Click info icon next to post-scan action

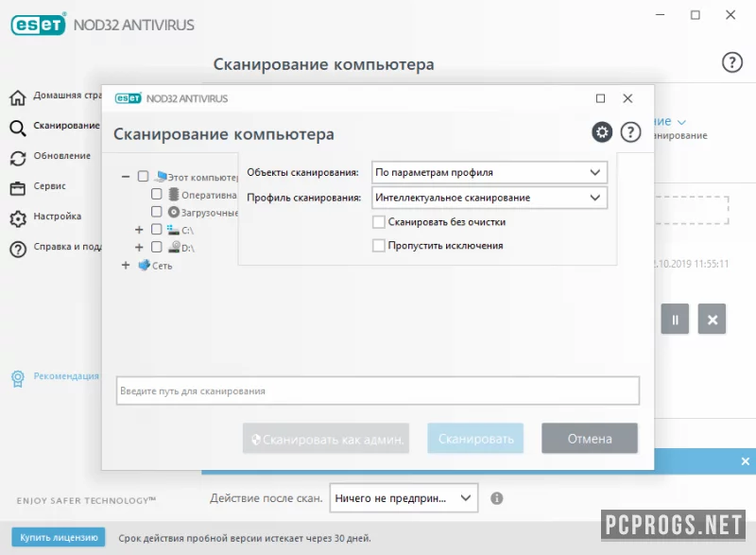pos(497,498)
